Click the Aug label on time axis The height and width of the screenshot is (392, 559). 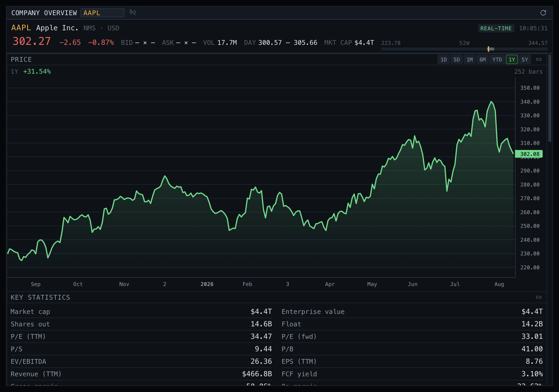(499, 284)
